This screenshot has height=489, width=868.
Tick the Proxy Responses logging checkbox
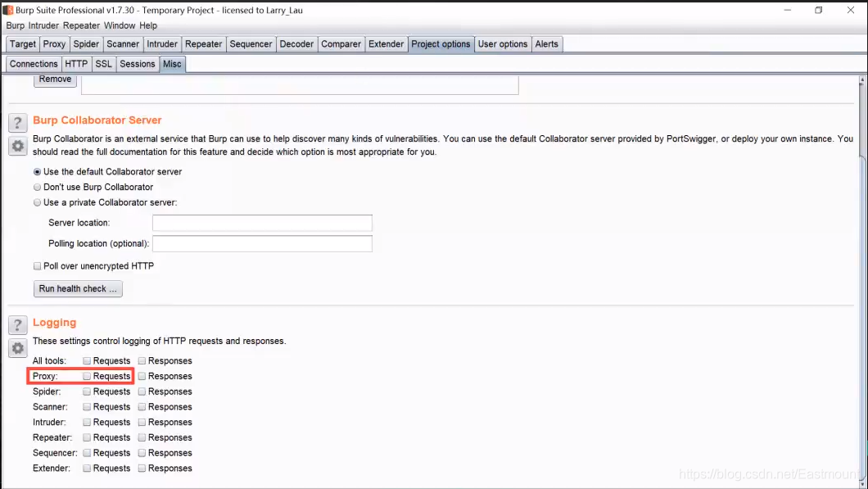tap(142, 377)
